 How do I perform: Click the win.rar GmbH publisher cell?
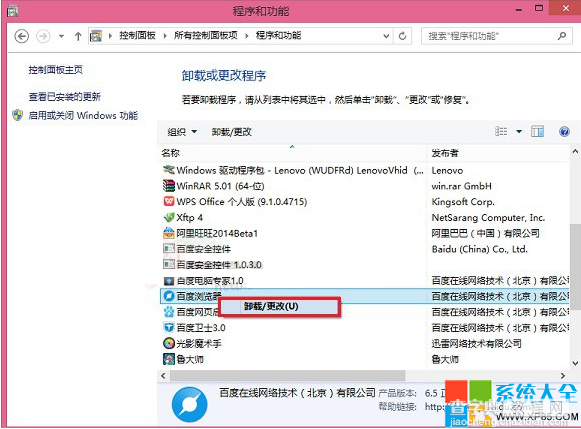click(462, 186)
